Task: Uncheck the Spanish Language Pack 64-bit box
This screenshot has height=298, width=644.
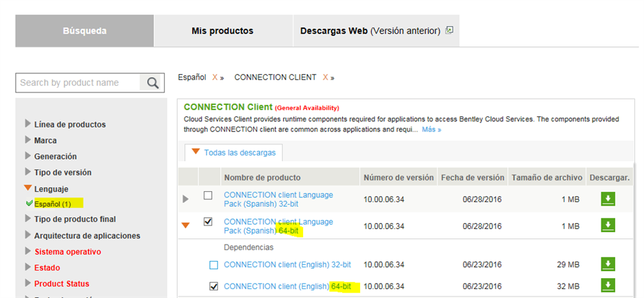Action: (x=208, y=222)
